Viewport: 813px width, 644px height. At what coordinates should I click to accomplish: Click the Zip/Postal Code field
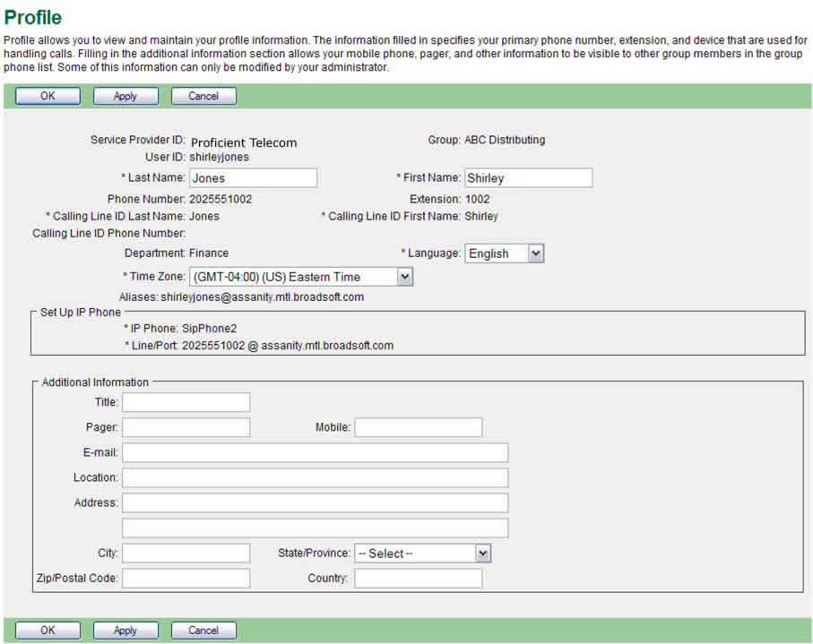pyautogui.click(x=186, y=579)
